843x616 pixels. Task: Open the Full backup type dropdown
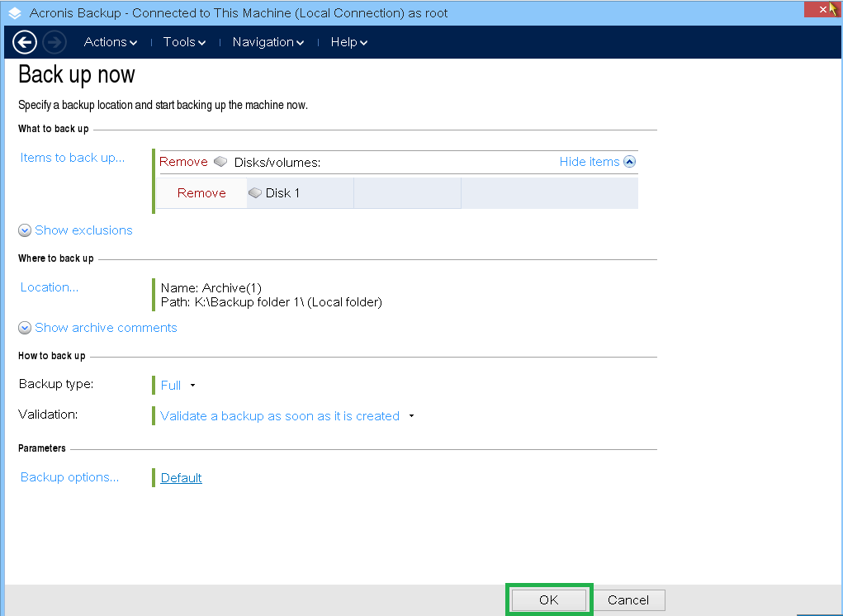[192, 386]
